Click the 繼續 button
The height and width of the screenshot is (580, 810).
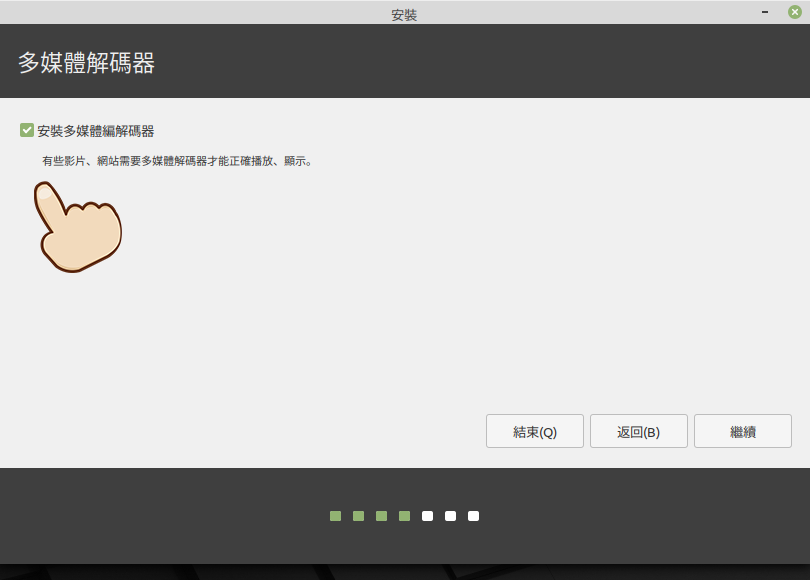click(742, 431)
